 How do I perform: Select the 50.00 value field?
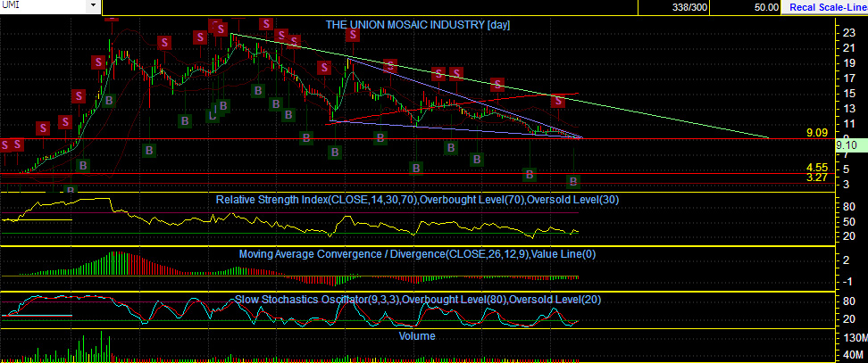point(745,7)
